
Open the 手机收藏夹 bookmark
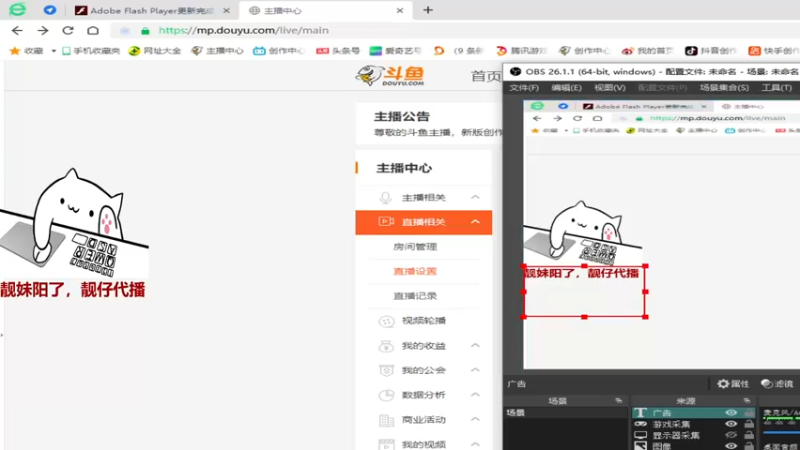[91, 51]
